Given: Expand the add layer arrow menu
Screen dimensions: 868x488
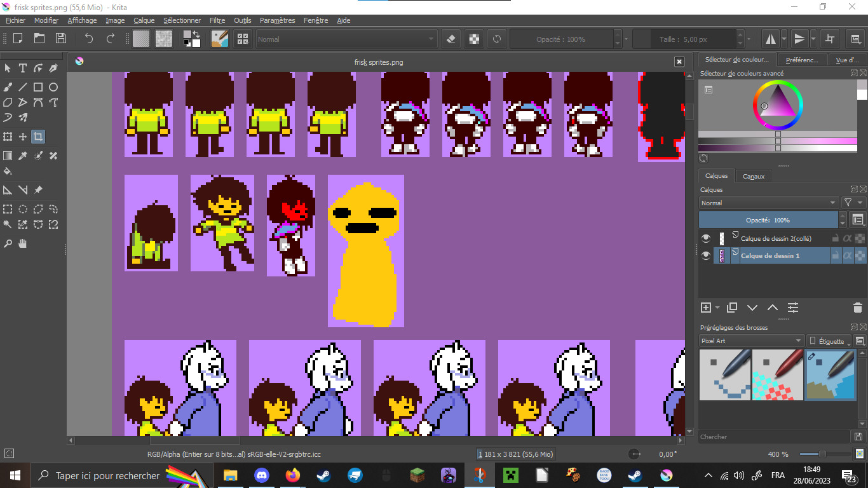Looking at the screenshot, I should [717, 308].
